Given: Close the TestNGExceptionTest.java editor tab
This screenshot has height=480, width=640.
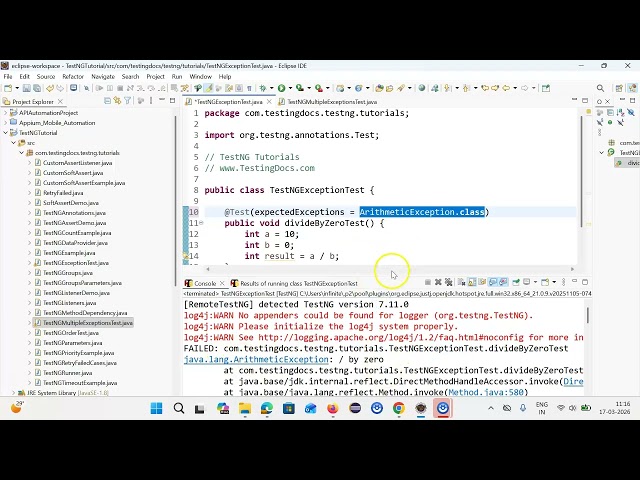Looking at the screenshot, I should pos(269,102).
